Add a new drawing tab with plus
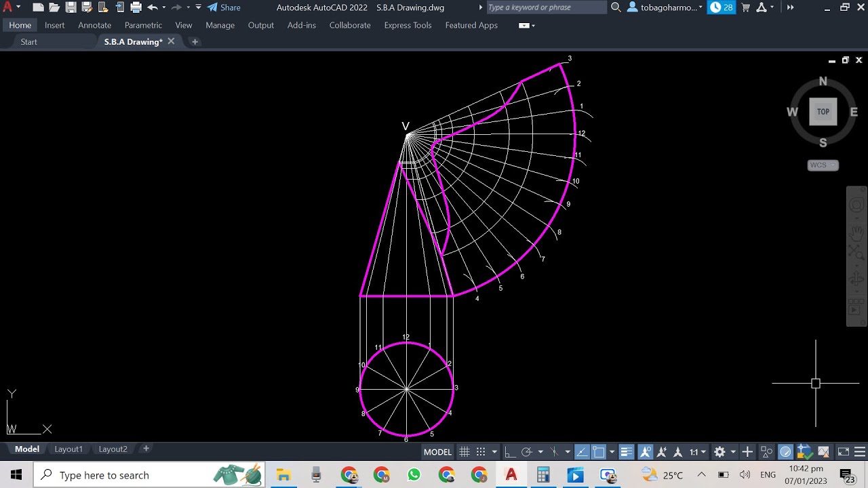Screen dimensions: 868x488 click(x=195, y=41)
